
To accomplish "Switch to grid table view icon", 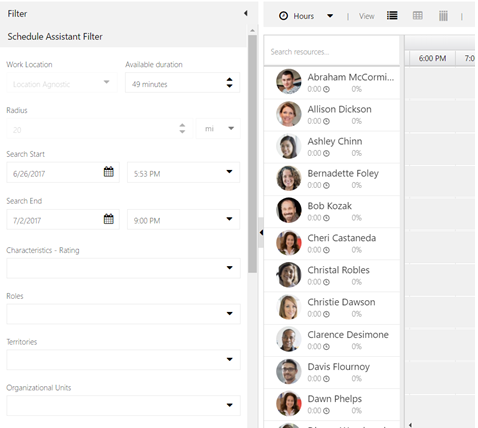I will (417, 15).
